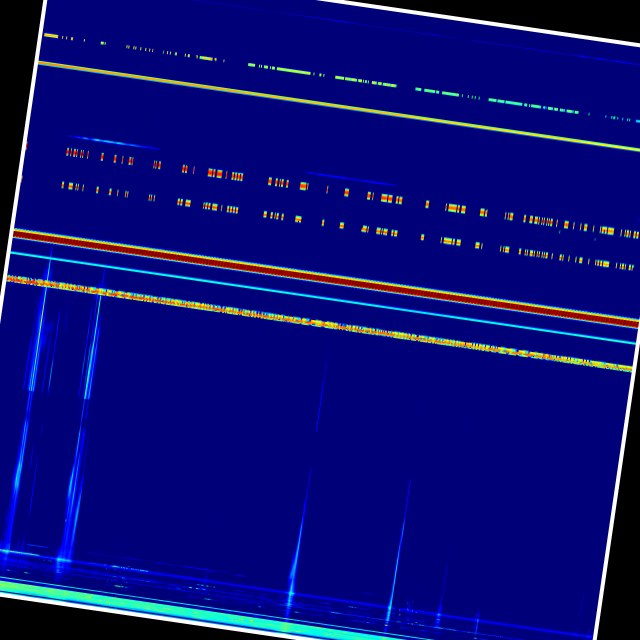Screen dimensions: 640x640
Task: Click the bright cyan-green band at bottom edge
Action: (150, 605)
